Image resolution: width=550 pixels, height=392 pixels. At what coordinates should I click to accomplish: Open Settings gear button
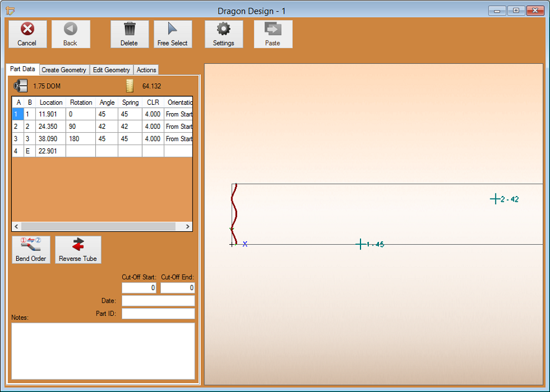pyautogui.click(x=224, y=34)
